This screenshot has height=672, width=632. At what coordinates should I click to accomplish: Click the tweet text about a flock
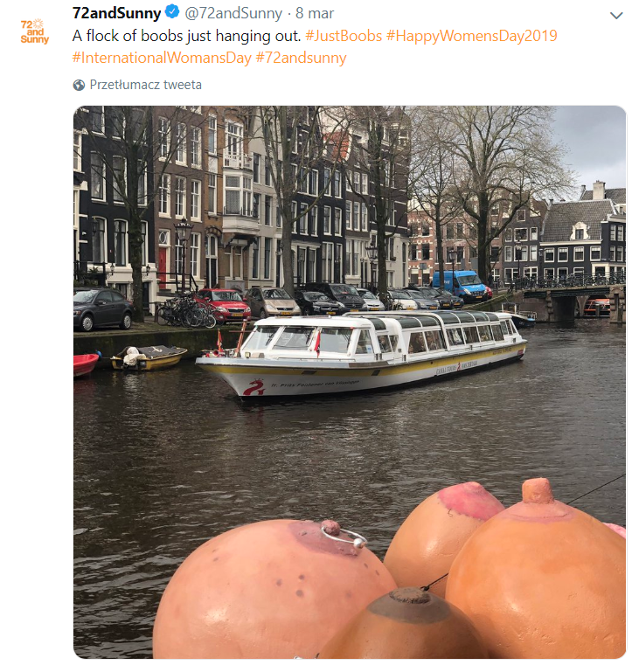(x=186, y=36)
